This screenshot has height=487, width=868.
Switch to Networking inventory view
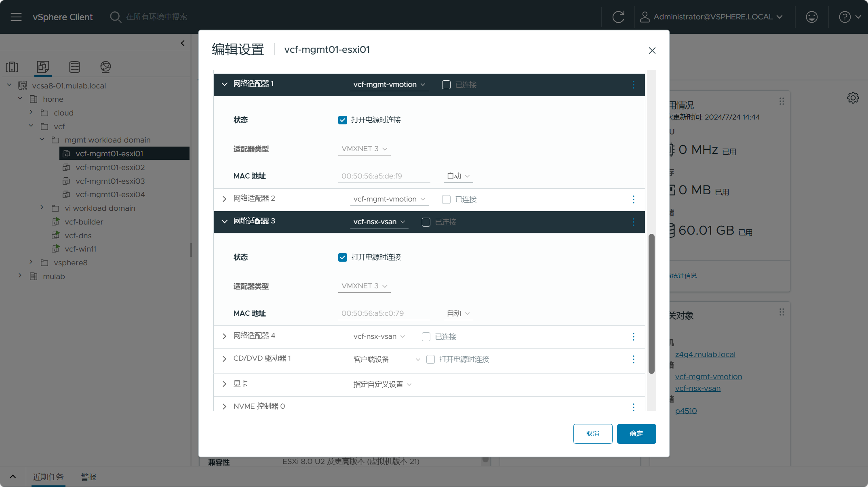pyautogui.click(x=105, y=67)
